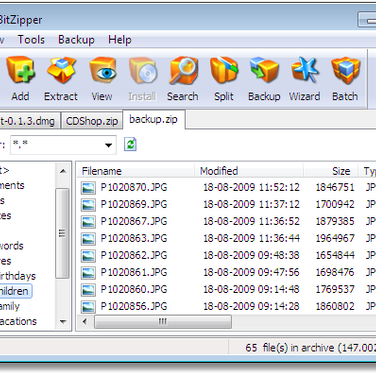
Task: Launch the Backup toolbar tool
Action: coord(264,70)
